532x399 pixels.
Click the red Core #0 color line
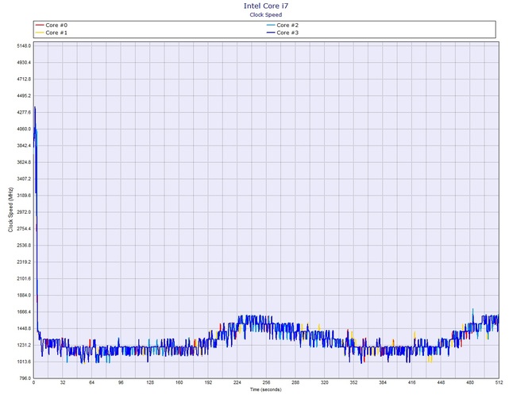40,25
